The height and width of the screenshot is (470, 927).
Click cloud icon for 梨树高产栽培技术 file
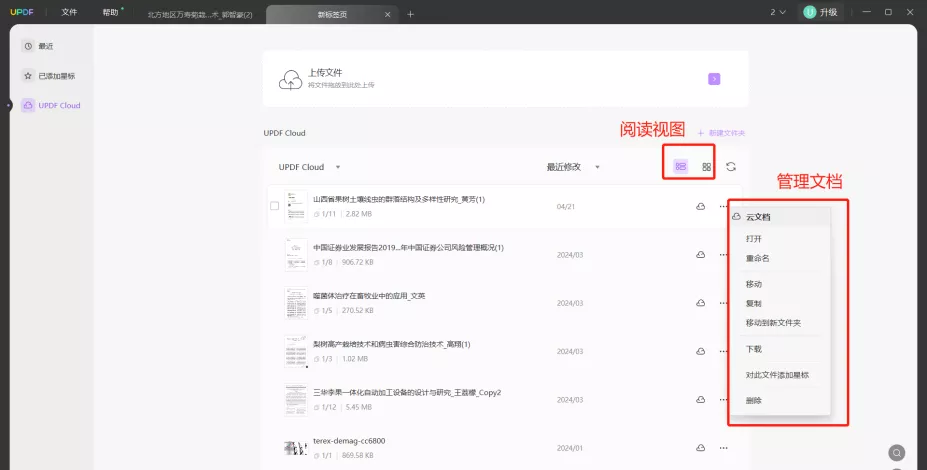(701, 351)
